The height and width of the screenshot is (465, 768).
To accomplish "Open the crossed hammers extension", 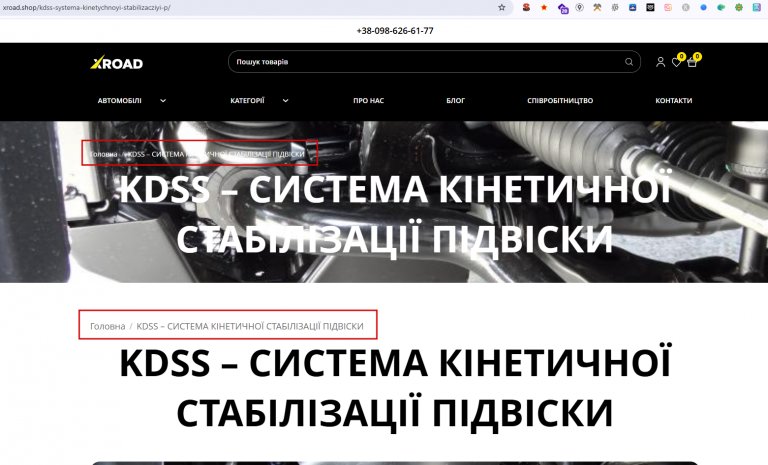I will [x=597, y=7].
